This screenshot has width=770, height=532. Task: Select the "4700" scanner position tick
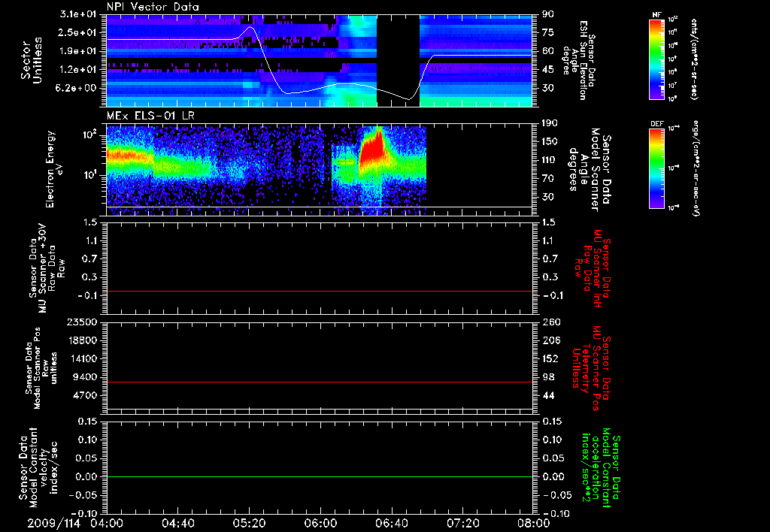tap(84, 395)
